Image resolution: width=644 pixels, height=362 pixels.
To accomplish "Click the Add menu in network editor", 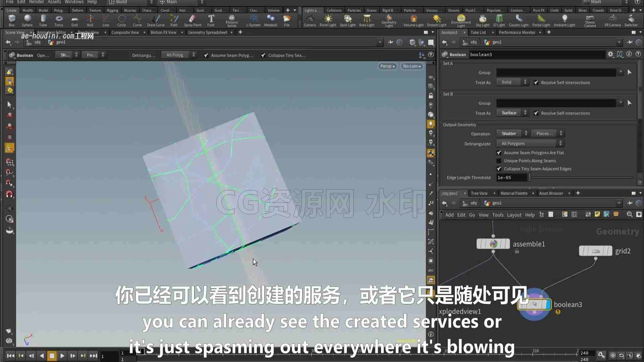I will tap(449, 215).
